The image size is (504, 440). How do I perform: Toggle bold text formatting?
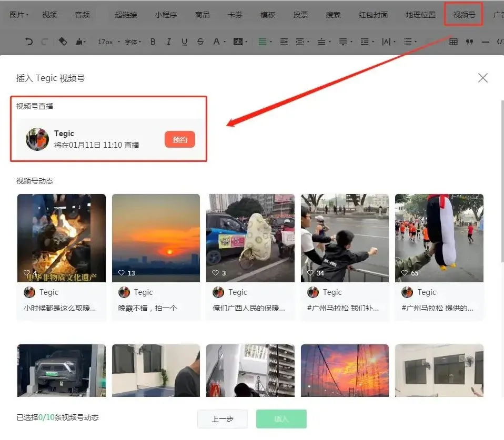coord(153,42)
